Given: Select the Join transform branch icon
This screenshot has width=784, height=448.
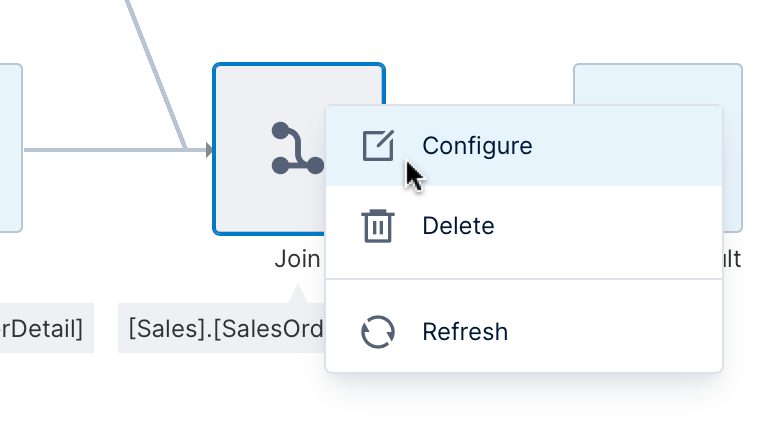Looking at the screenshot, I should pos(298,148).
